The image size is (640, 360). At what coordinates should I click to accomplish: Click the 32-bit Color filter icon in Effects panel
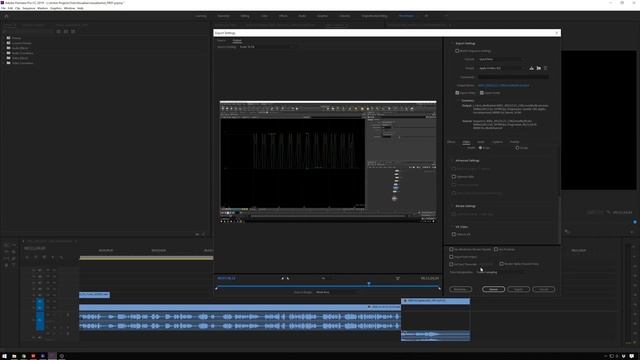coord(66,31)
